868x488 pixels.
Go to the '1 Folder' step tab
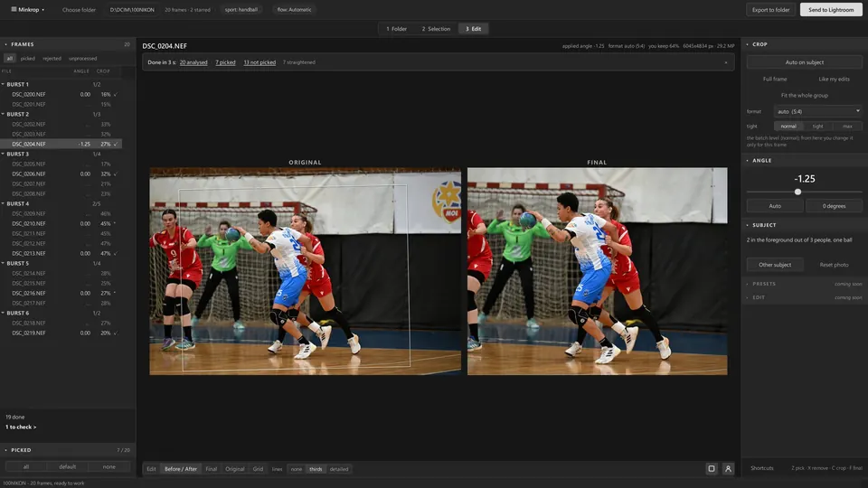coord(396,29)
